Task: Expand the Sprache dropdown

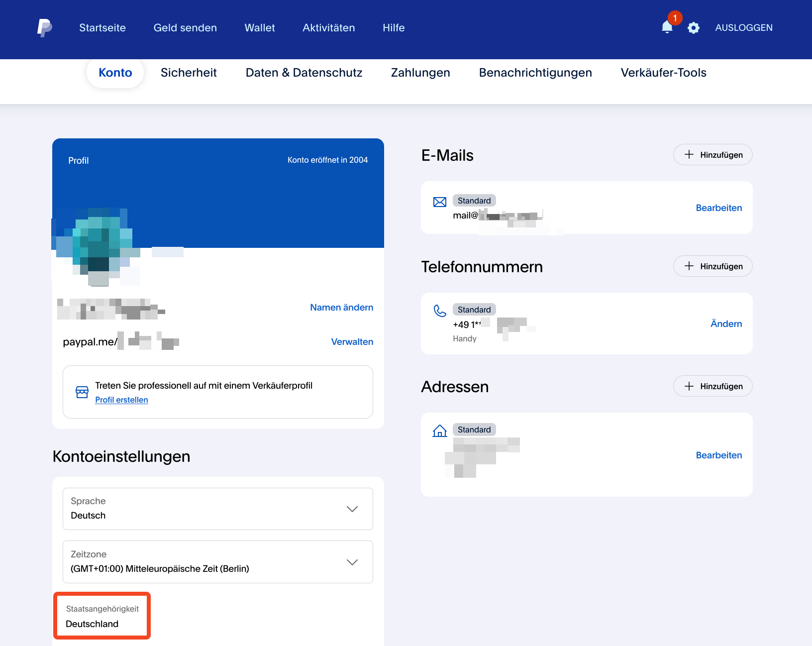Action: coord(218,509)
